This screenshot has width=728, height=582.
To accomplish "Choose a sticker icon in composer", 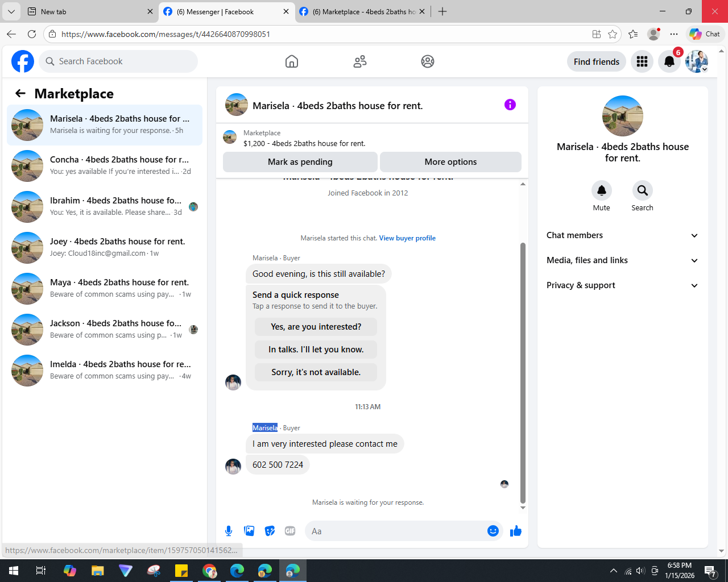I will 270,531.
